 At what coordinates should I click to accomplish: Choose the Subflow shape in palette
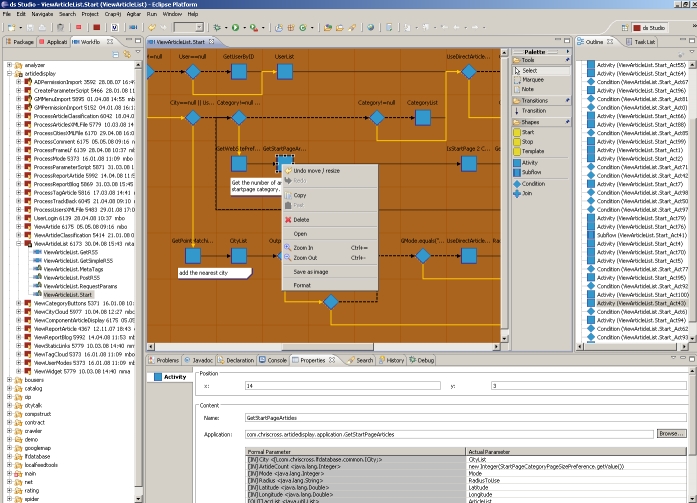coord(533,172)
